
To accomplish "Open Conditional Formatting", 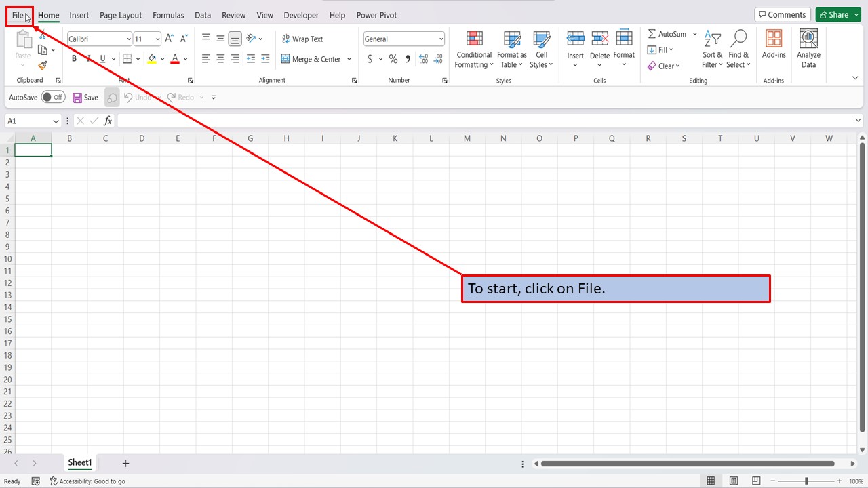I will tap(473, 49).
